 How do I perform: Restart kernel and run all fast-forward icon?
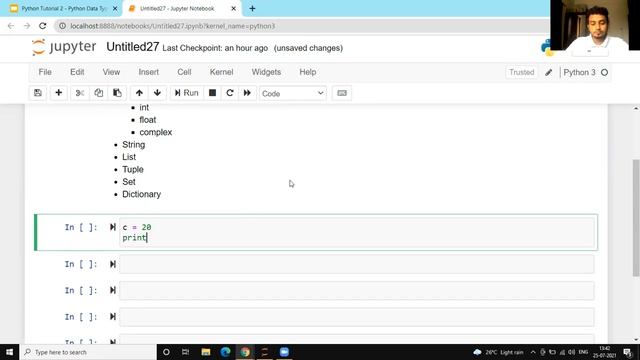coord(247,93)
